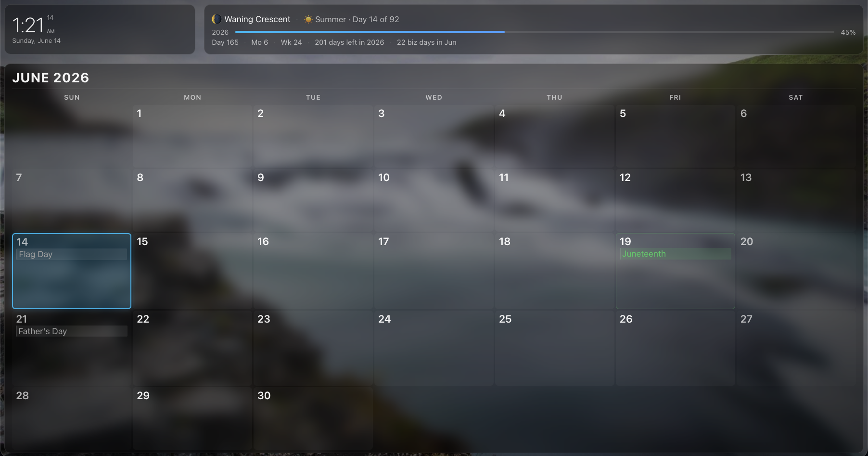
Task: Click the Mo 6 stat
Action: coord(260,42)
